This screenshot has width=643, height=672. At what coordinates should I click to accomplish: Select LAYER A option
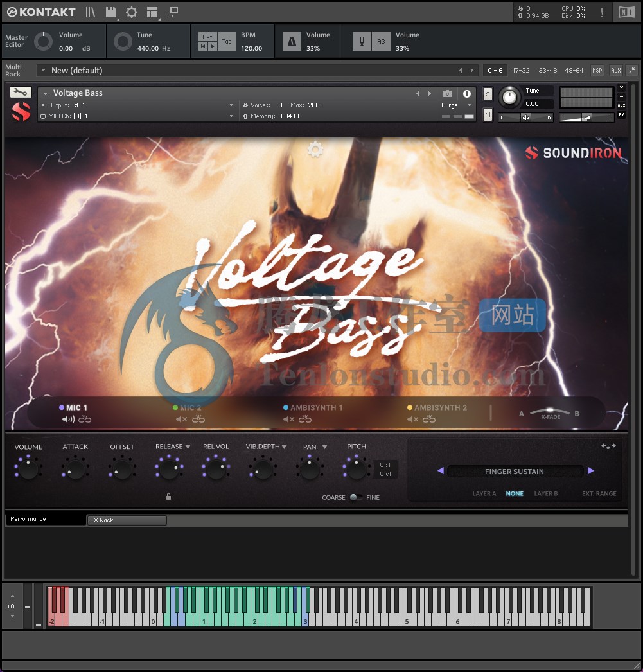pyautogui.click(x=484, y=493)
